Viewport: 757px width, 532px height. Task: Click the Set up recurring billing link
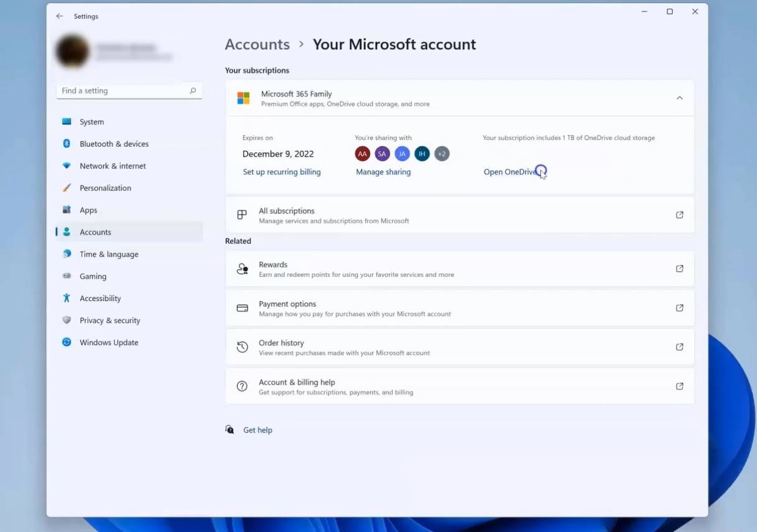click(282, 172)
